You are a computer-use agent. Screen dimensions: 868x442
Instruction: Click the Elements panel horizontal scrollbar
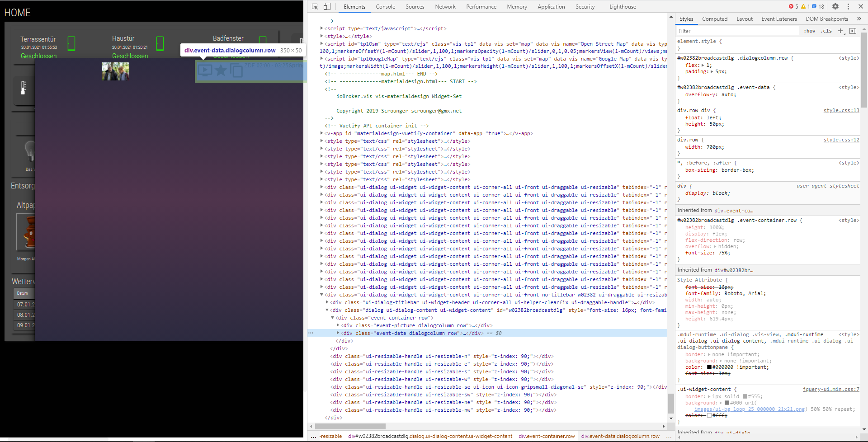click(350, 426)
